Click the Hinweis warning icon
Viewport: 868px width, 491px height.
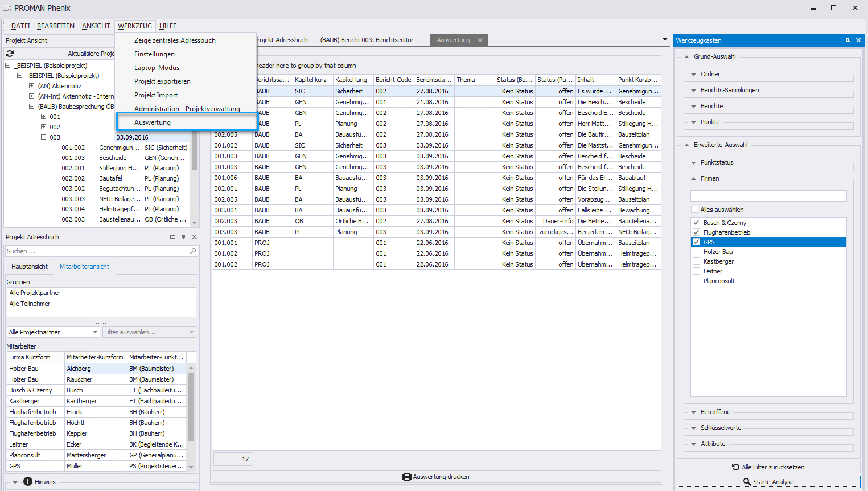(x=27, y=482)
